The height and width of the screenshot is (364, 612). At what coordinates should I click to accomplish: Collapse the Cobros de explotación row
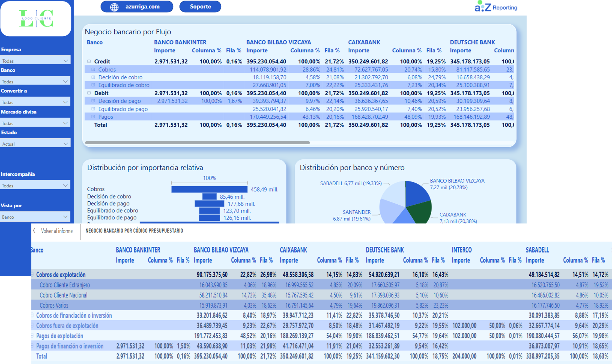coord(32,274)
